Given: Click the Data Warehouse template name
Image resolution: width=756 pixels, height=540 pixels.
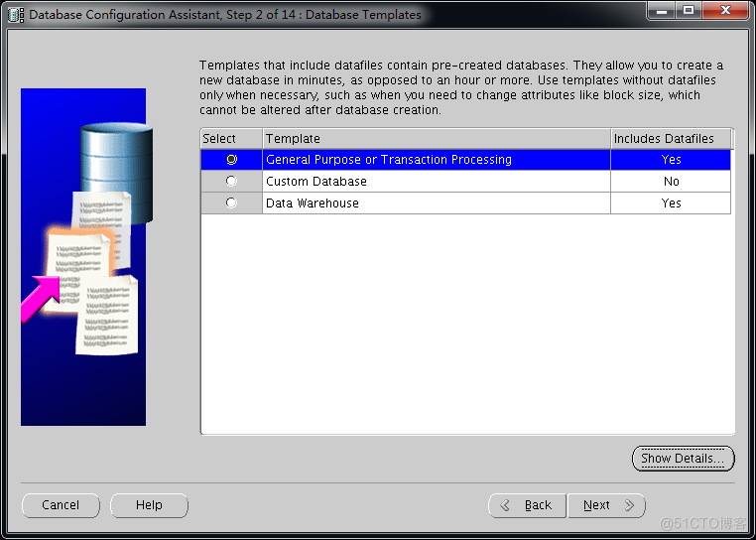Looking at the screenshot, I should pyautogui.click(x=313, y=203).
